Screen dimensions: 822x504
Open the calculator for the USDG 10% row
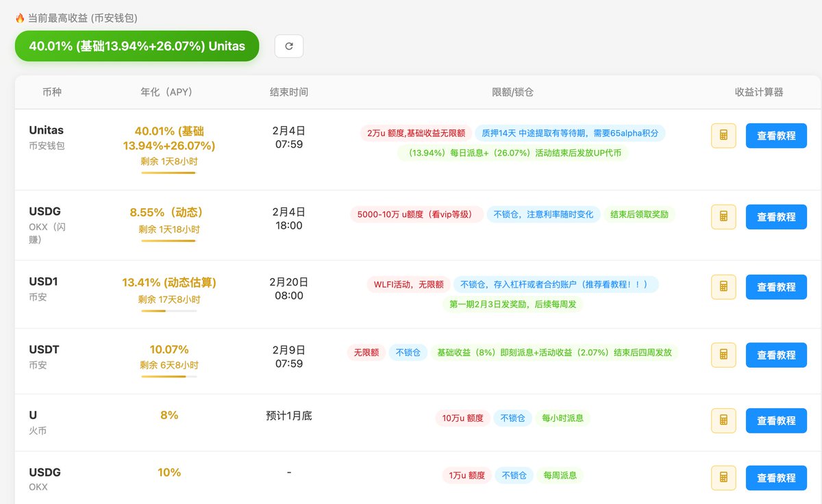point(723,477)
